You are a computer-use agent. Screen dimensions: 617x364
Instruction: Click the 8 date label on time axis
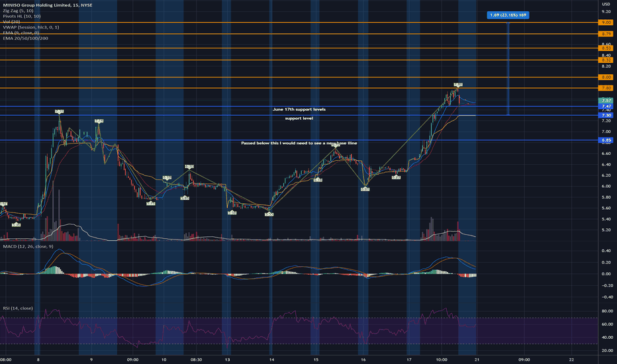click(38, 359)
